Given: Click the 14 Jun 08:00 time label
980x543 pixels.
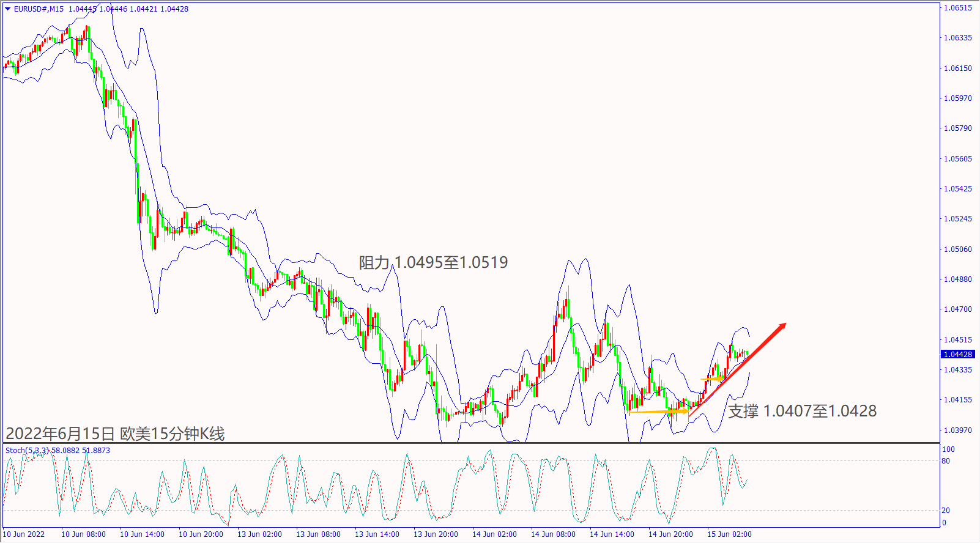Looking at the screenshot, I should pyautogui.click(x=553, y=534).
